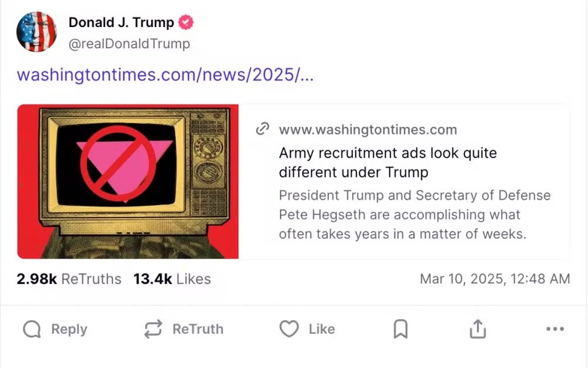Click the share upload icon

coord(478,330)
